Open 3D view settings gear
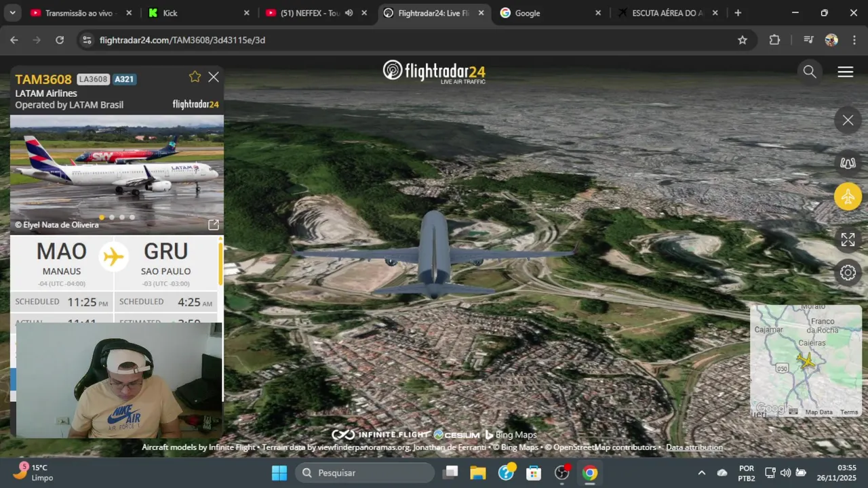Screen dimensions: 868x488 point(848,272)
